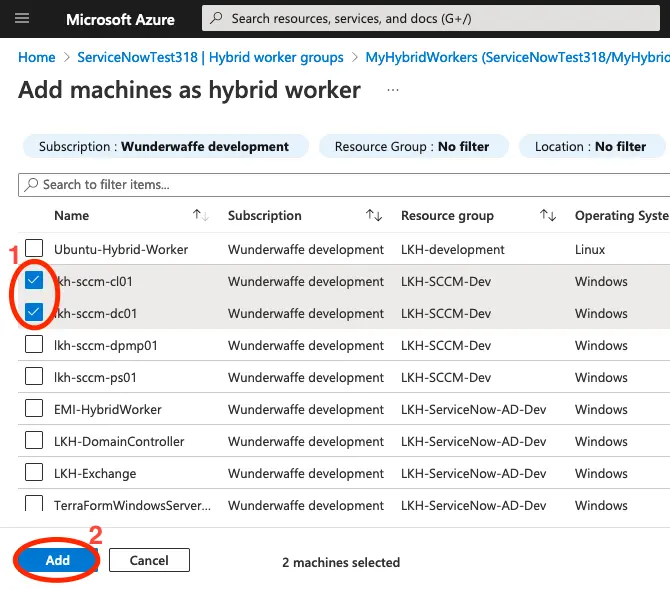Check the LKH-DomainController checkbox
Image resolution: width=670 pixels, height=589 pixels.
tap(34, 440)
